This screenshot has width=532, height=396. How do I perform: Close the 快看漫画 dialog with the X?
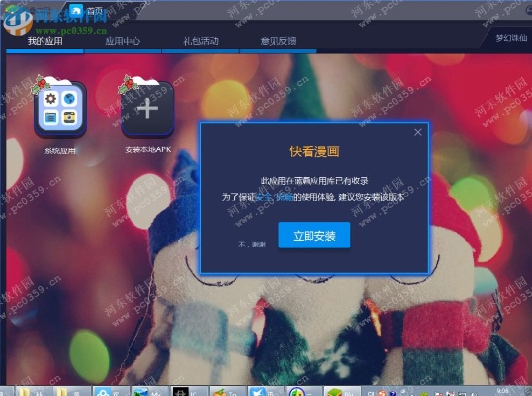[x=418, y=132]
